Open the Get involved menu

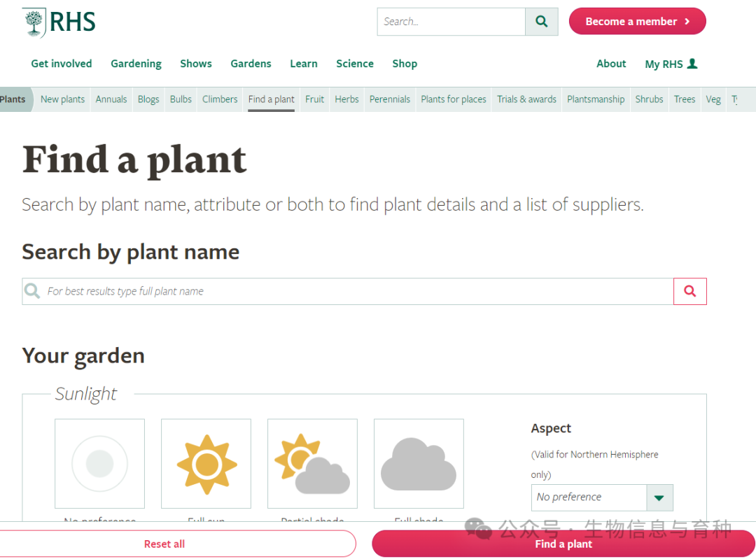[x=61, y=64]
